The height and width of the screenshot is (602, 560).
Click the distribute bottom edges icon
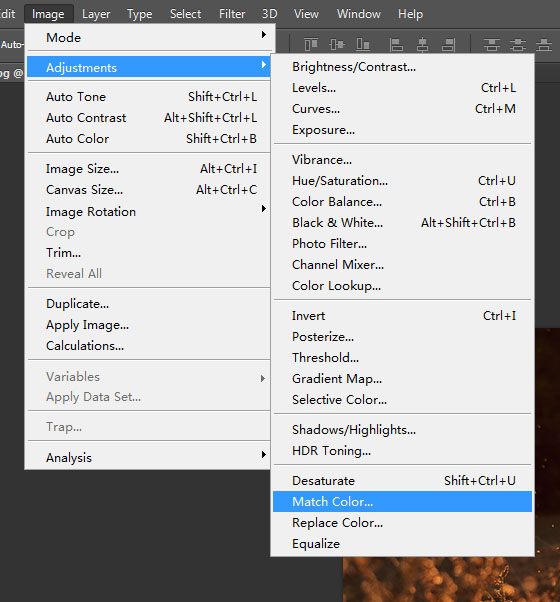[x=544, y=45]
